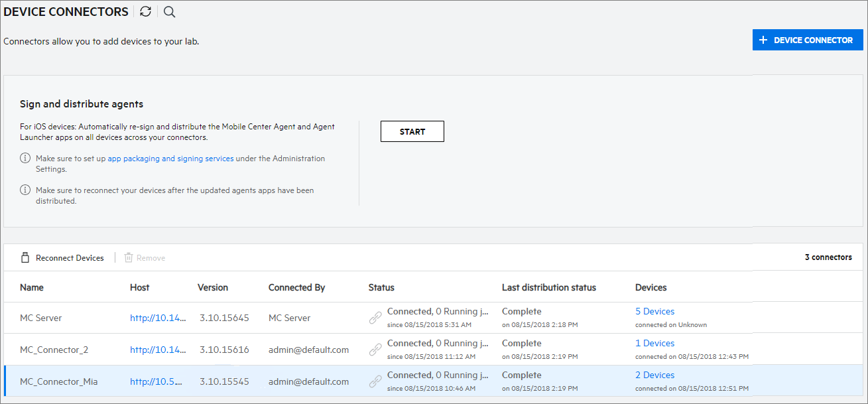Image resolution: width=868 pixels, height=404 pixels.
Task: View the 5 Devices on MC Server
Action: [x=654, y=311]
